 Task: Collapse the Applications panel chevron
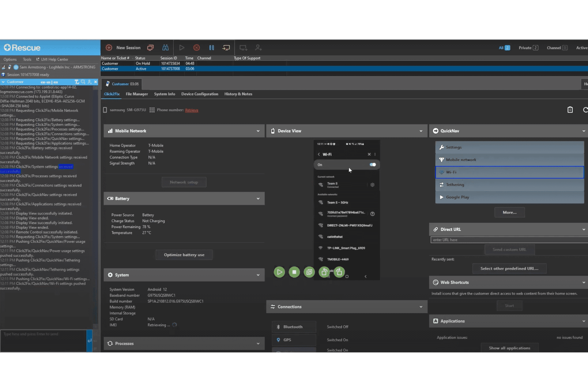584,321
